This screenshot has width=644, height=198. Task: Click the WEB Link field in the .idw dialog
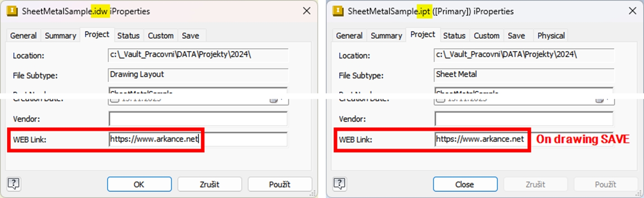click(198, 139)
